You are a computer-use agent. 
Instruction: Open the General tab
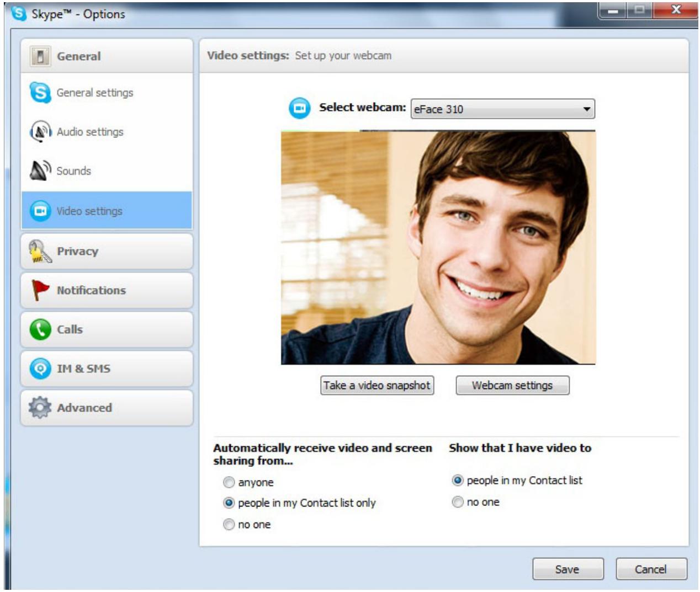coord(107,56)
